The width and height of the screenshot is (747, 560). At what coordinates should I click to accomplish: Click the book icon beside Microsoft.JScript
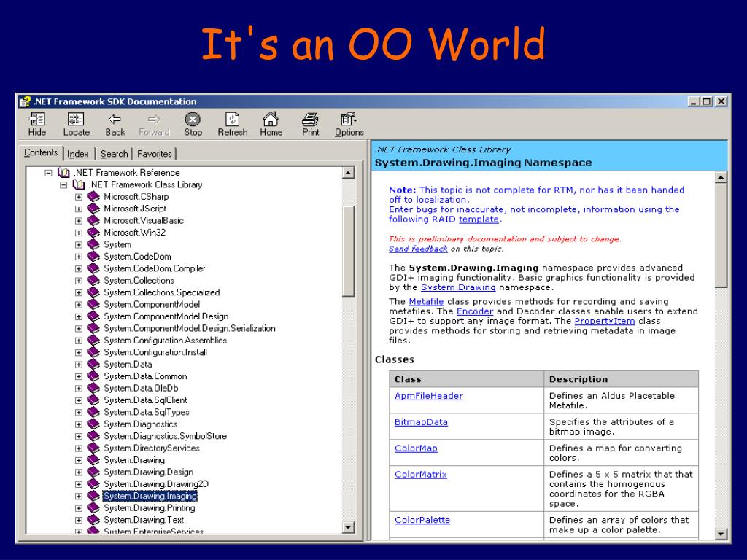93,209
